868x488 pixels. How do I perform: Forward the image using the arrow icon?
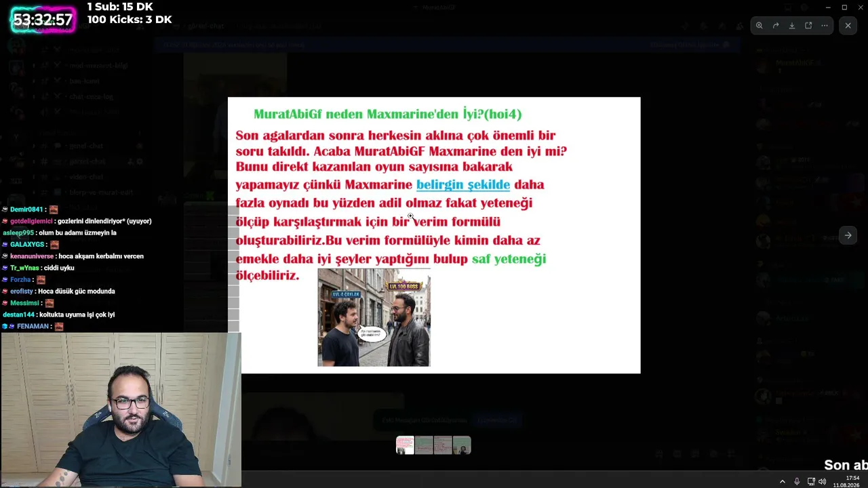[776, 26]
